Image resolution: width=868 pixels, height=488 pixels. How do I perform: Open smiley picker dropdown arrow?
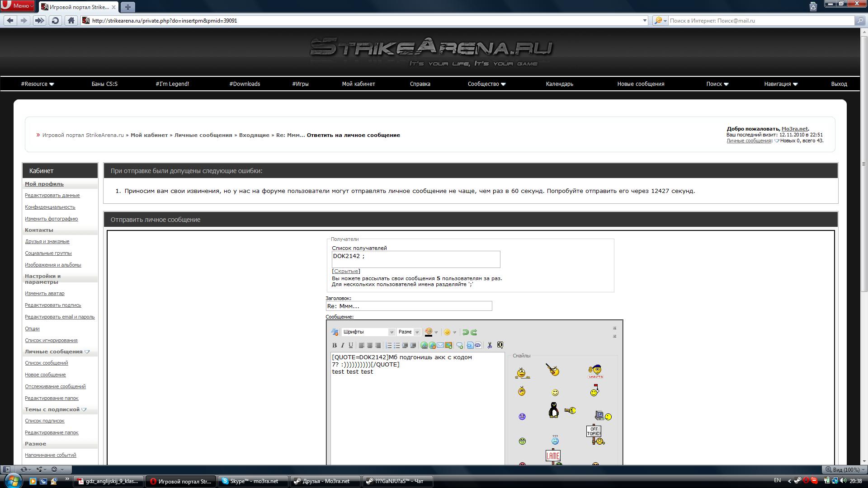coord(454,333)
